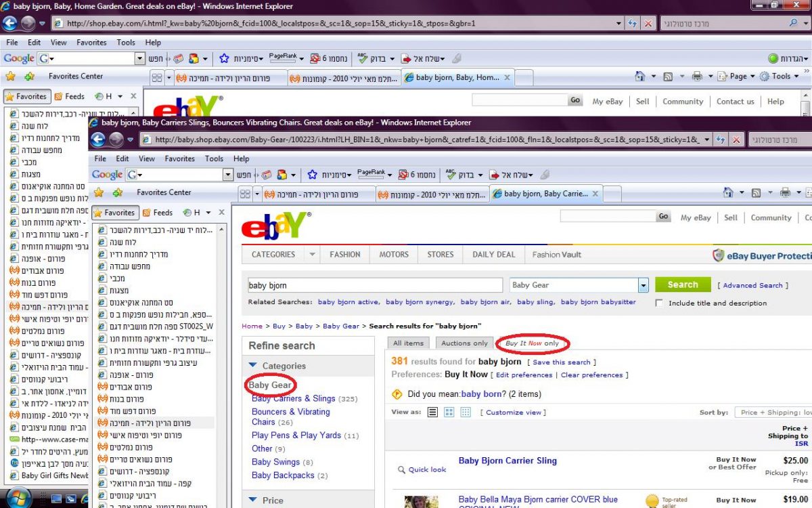Select Buy It Now only results tab
The image size is (812, 508).
pos(532,343)
